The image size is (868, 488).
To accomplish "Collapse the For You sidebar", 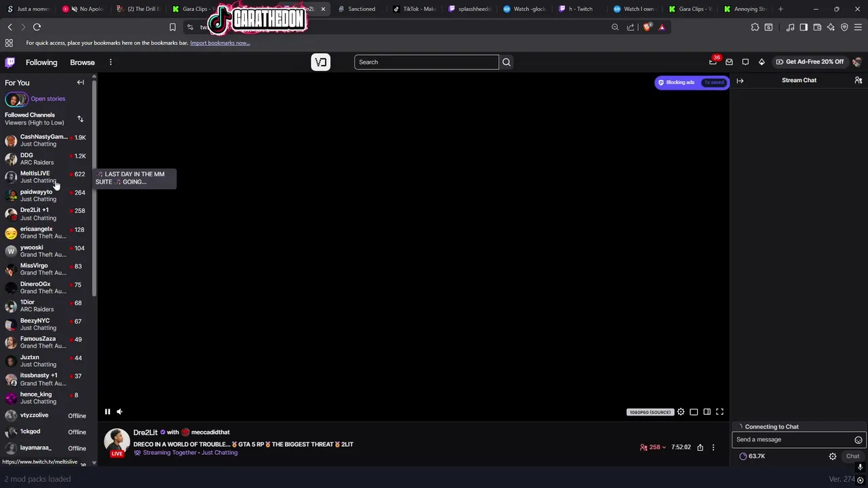I will 80,83.
